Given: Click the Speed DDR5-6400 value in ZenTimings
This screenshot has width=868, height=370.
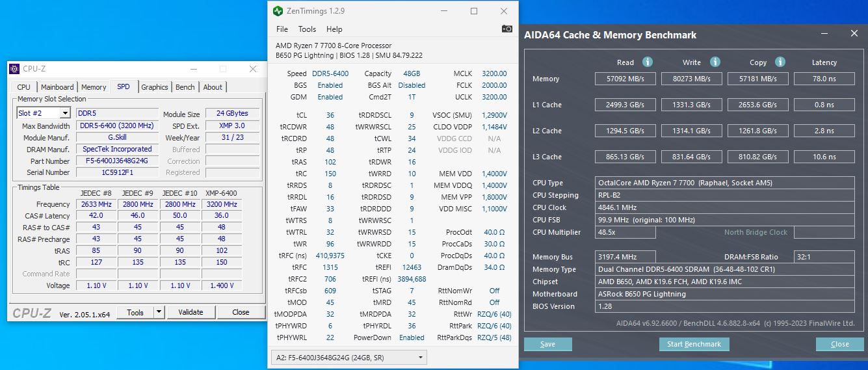Looking at the screenshot, I should tap(330, 73).
